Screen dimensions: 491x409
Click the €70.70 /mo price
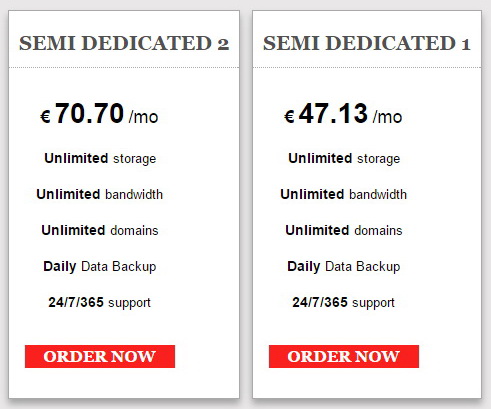tap(99, 114)
